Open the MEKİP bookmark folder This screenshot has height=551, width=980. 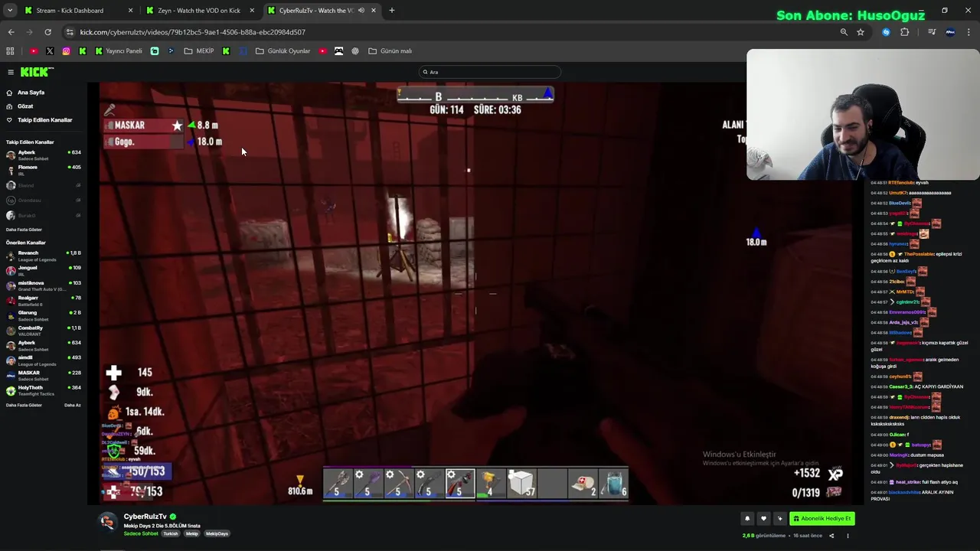[199, 51]
